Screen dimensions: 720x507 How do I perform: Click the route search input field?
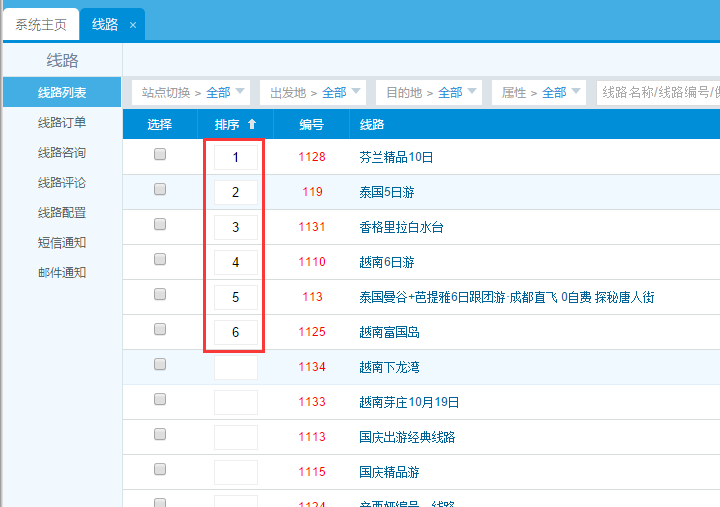click(656, 93)
